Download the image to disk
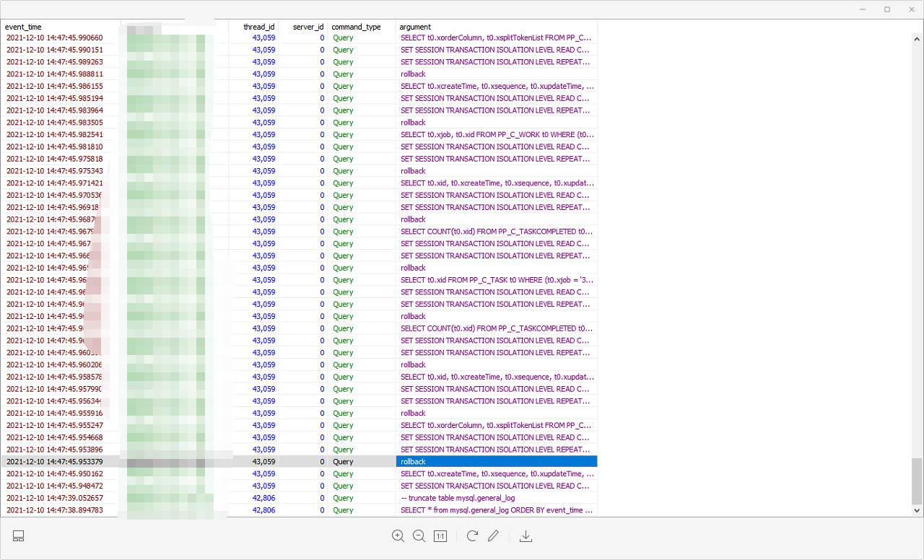The height and width of the screenshot is (560, 924). click(x=526, y=536)
